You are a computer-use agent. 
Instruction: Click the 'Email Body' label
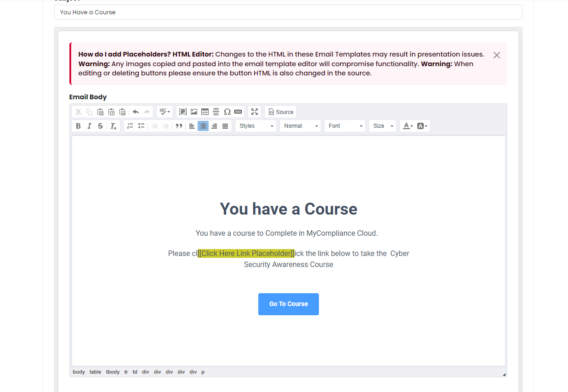pos(88,97)
